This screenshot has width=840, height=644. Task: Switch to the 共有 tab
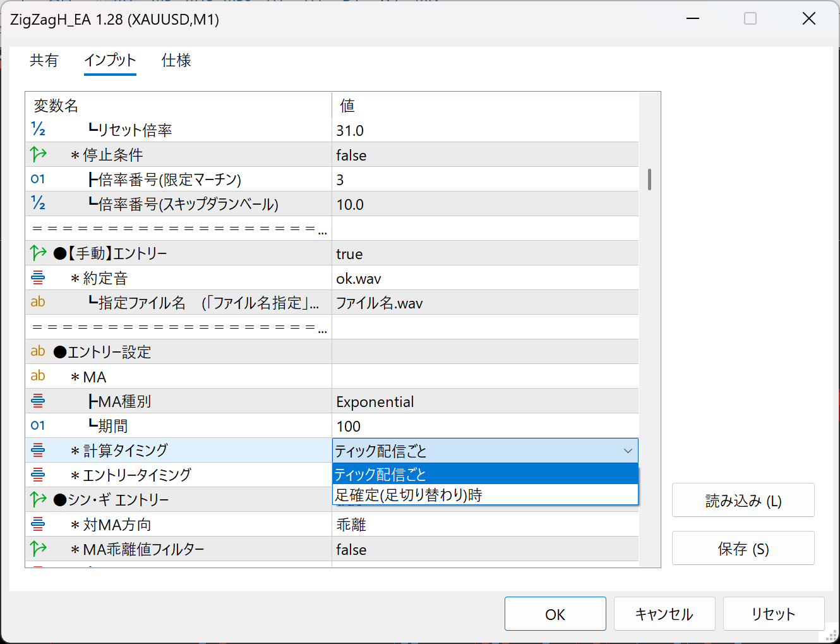point(44,61)
